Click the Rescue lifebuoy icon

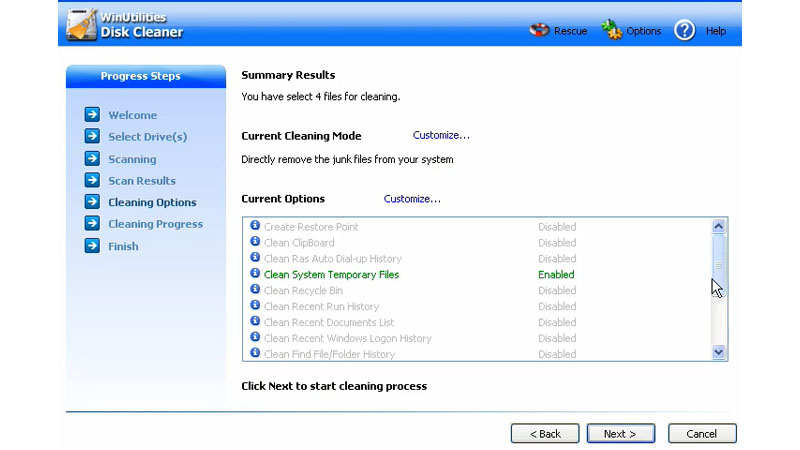539,31
